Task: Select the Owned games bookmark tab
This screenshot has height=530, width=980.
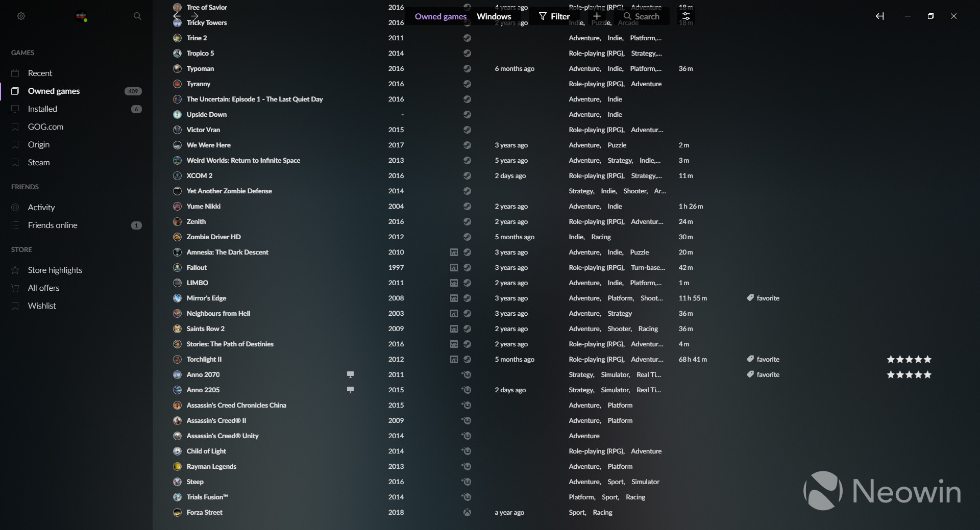Action: (440, 16)
